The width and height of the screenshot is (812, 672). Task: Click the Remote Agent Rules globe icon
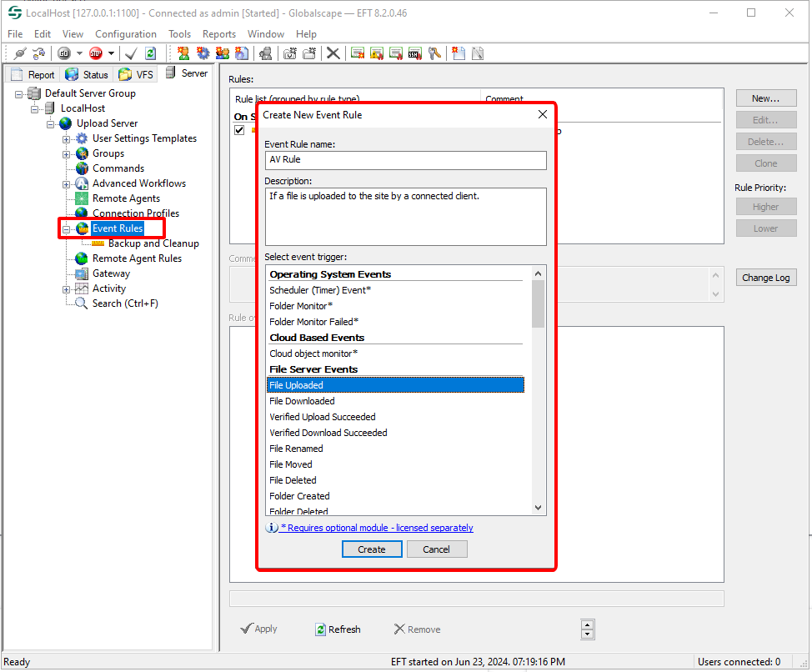(x=82, y=258)
